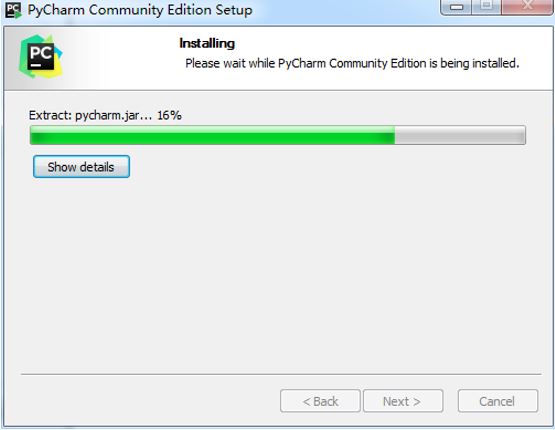Click the 'PyCharm Community Edition Setup' window title

tap(140, 10)
